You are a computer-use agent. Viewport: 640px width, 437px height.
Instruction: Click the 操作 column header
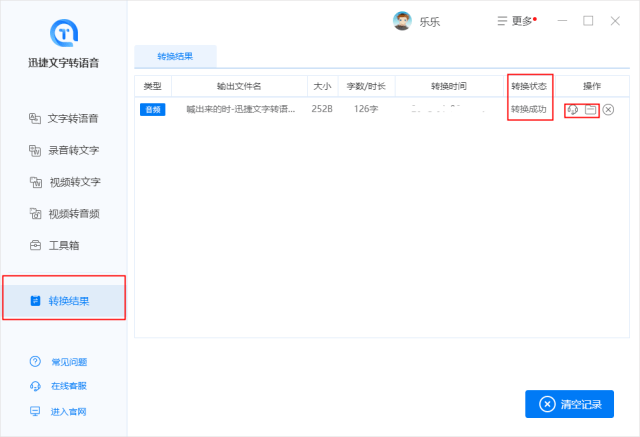coord(592,86)
